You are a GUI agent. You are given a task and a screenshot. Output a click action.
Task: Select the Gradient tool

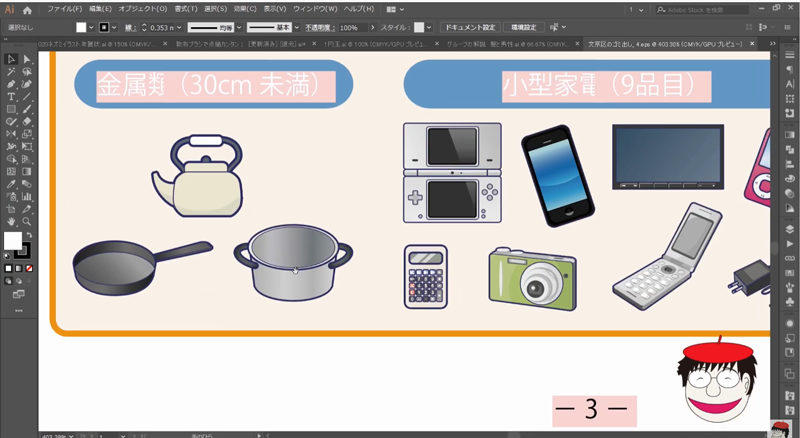pyautogui.click(x=27, y=172)
